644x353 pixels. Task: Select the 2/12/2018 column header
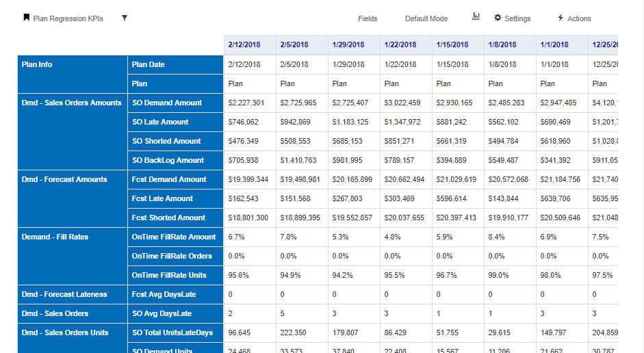[244, 44]
